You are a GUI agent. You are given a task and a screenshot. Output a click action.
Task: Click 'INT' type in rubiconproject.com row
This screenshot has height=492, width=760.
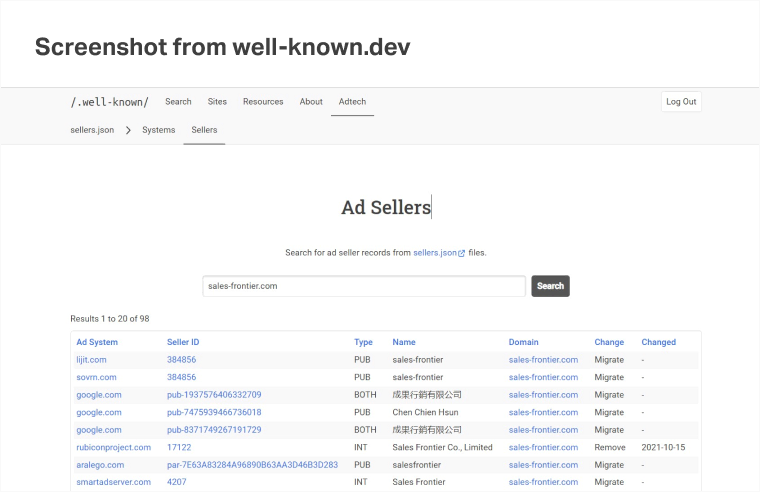click(361, 447)
